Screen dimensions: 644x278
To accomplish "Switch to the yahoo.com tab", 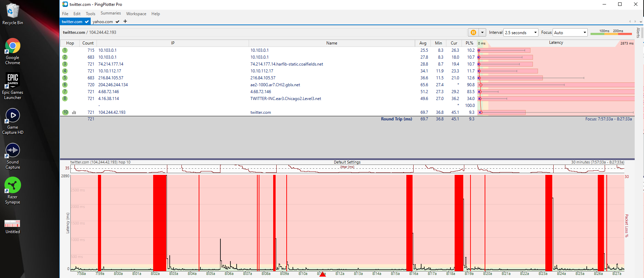I will pos(103,22).
